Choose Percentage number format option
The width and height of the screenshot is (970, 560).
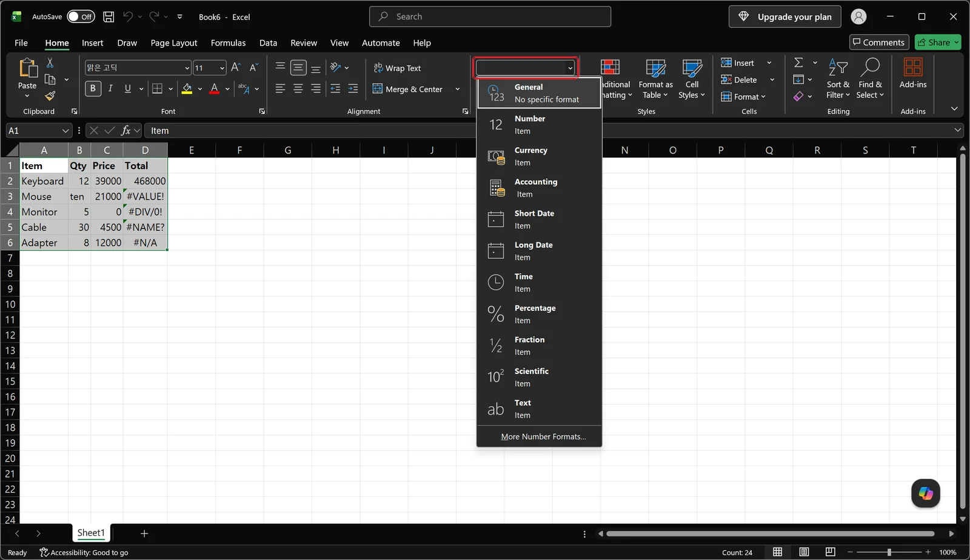point(540,314)
